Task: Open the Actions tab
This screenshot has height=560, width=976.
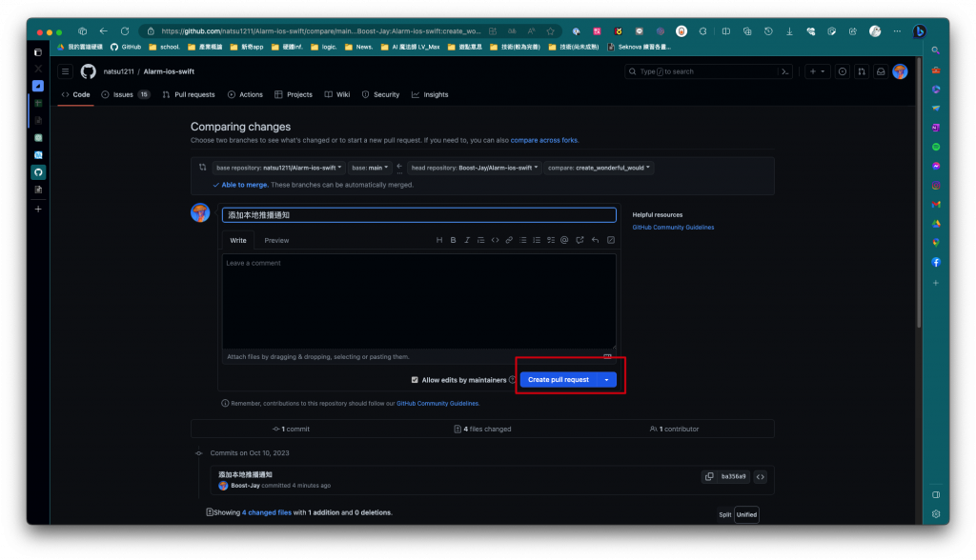Action: (245, 94)
